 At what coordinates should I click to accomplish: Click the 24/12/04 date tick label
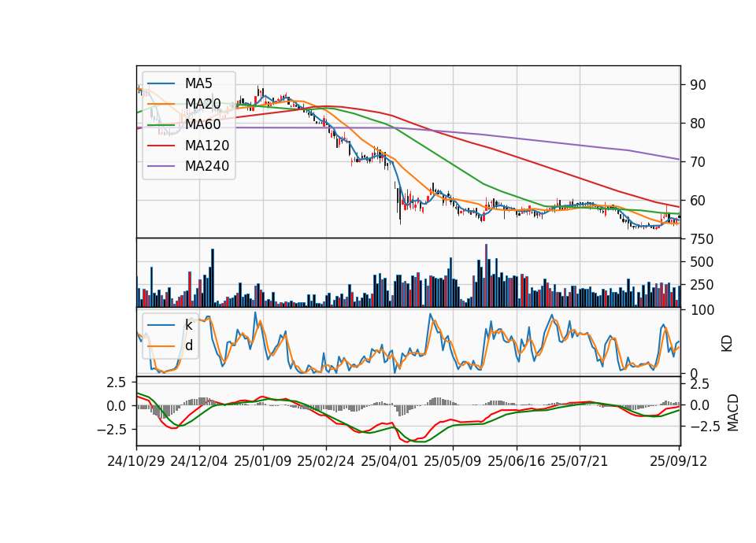[x=199, y=461]
